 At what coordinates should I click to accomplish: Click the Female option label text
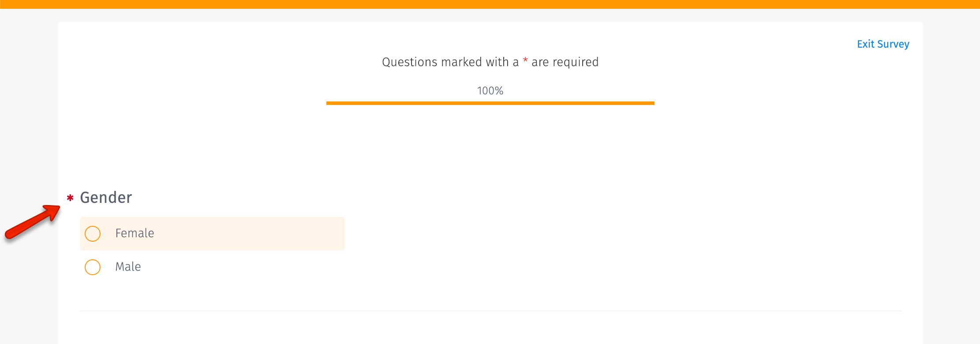(x=135, y=233)
